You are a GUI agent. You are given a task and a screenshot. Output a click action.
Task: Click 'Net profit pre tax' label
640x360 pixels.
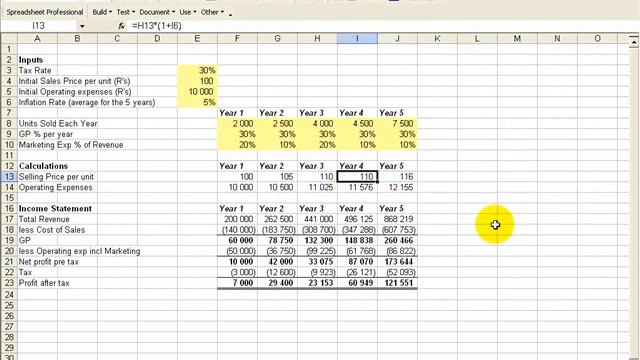(x=48, y=262)
